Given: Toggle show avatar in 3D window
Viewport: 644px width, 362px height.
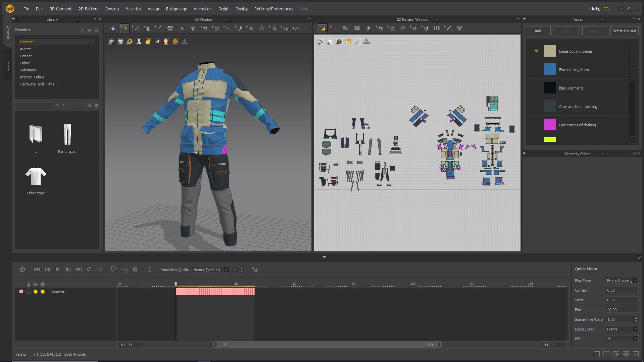Looking at the screenshot, I should [x=139, y=42].
